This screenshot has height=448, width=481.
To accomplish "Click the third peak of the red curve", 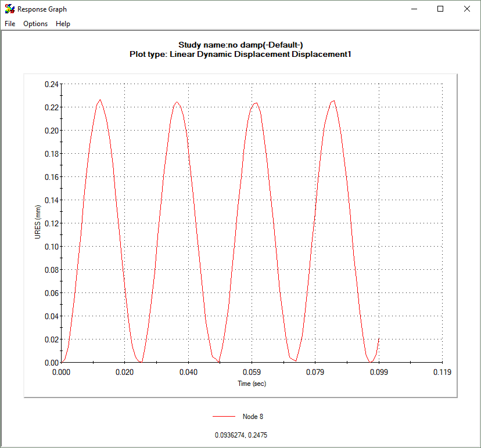I will point(256,103).
